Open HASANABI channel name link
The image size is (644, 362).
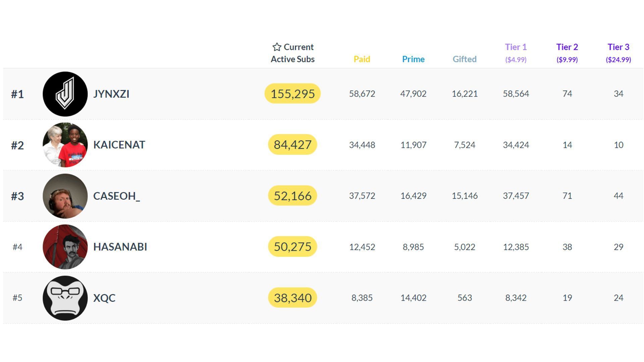click(x=120, y=247)
